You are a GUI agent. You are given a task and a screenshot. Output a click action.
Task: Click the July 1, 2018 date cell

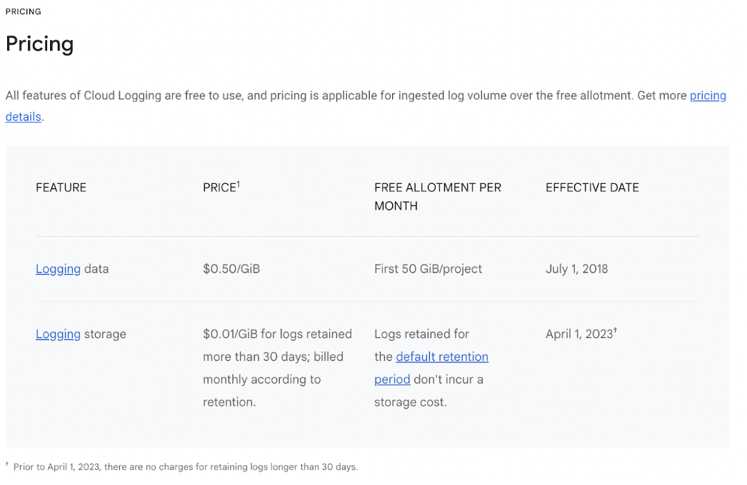[576, 269]
